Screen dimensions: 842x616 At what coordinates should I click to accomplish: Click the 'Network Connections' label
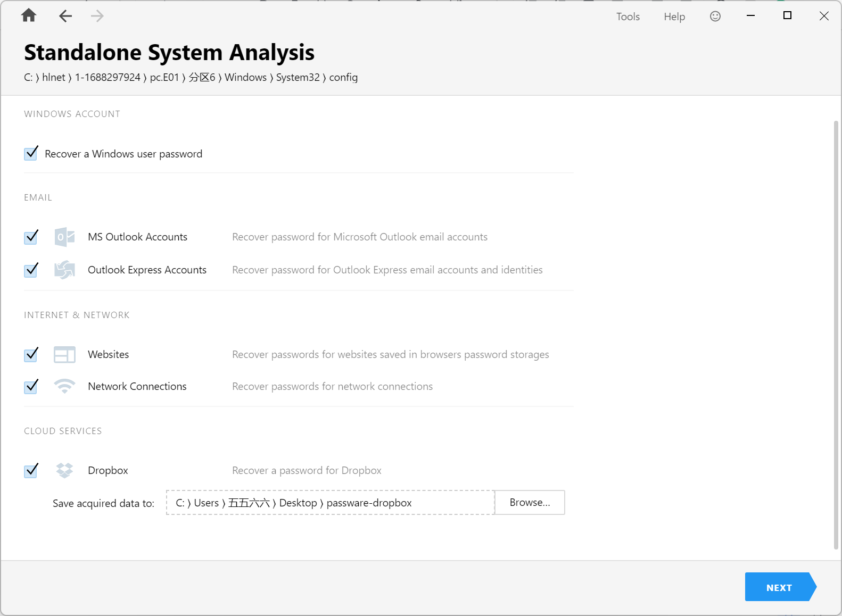137,386
